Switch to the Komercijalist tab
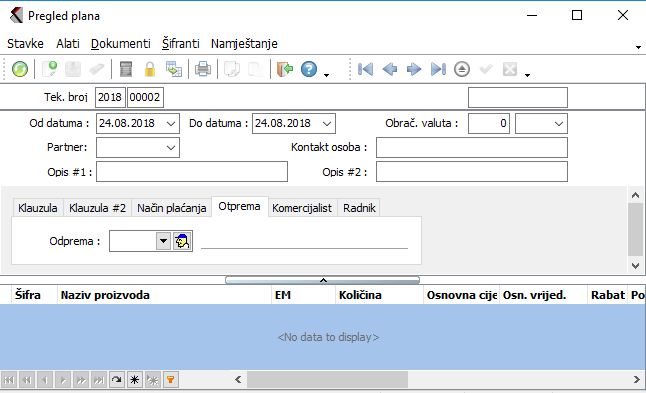646x393 pixels. point(302,208)
